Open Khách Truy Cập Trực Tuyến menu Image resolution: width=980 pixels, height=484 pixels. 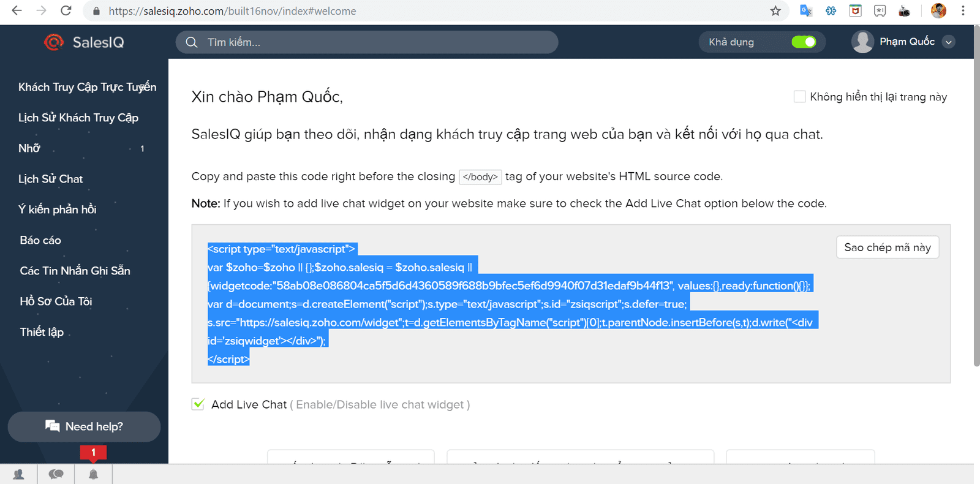coord(87,87)
